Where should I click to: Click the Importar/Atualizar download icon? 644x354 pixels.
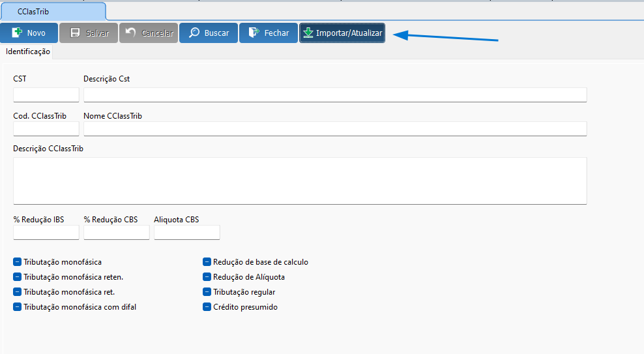(308, 33)
